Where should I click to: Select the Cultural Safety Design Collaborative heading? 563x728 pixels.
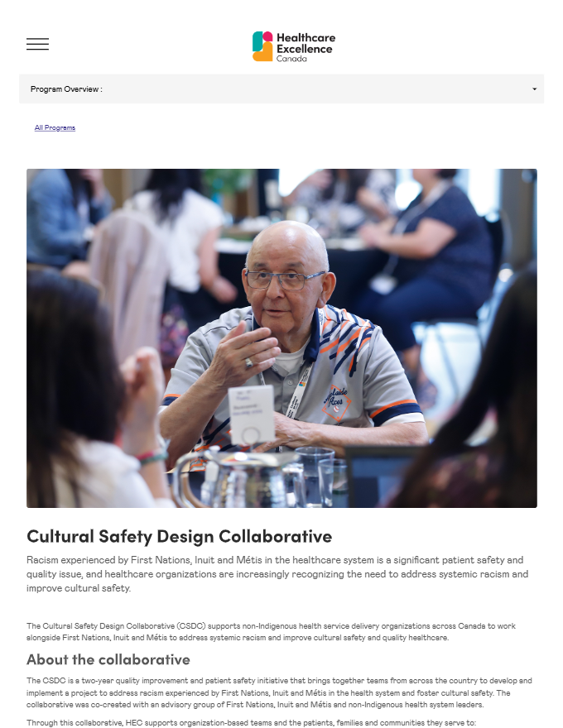click(x=180, y=536)
